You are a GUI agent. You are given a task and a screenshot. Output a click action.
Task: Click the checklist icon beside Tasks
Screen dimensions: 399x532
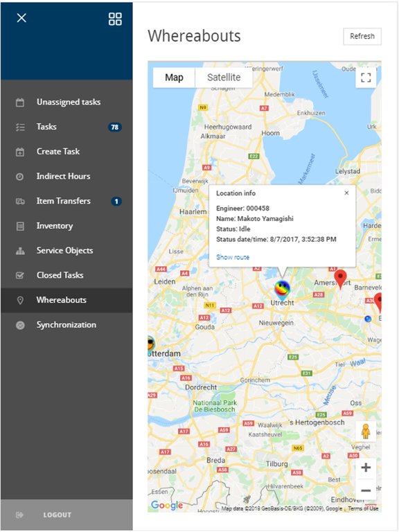(20, 127)
